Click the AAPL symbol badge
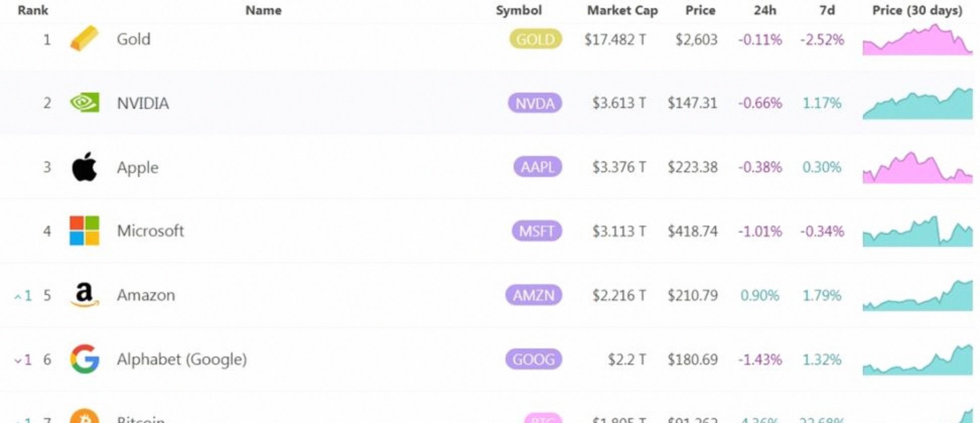The image size is (980, 423). point(537,167)
